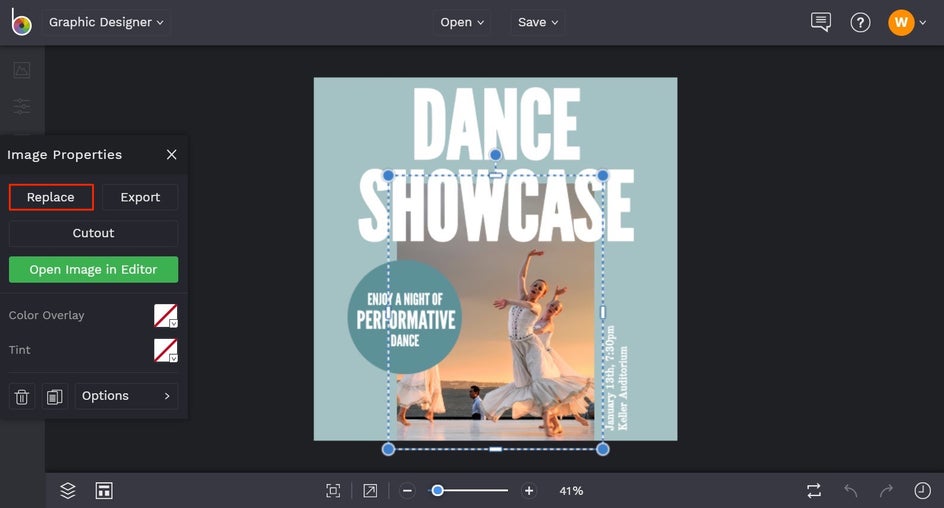This screenshot has width=944, height=508.
Task: Open the feedback chat icon
Action: [x=821, y=22]
